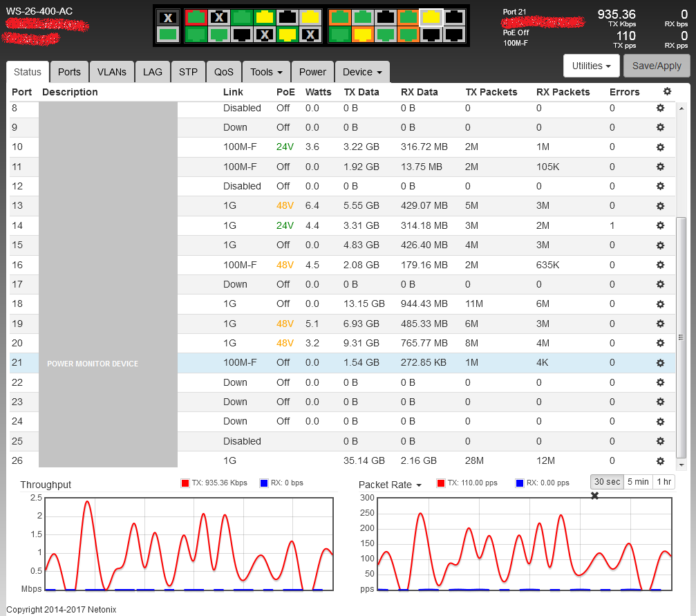This screenshot has height=616, width=696.
Task: Open the gear settings for port 26
Action: click(x=660, y=460)
